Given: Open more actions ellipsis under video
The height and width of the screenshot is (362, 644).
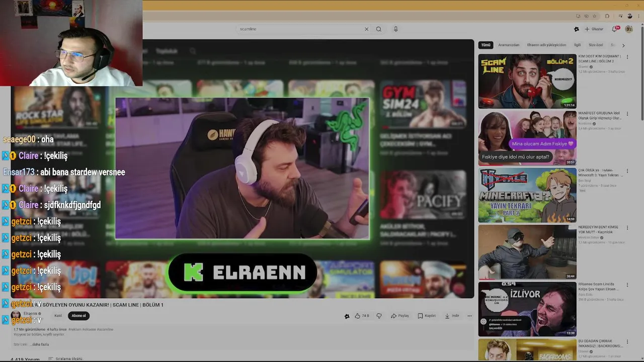Looking at the screenshot, I should click(x=469, y=316).
